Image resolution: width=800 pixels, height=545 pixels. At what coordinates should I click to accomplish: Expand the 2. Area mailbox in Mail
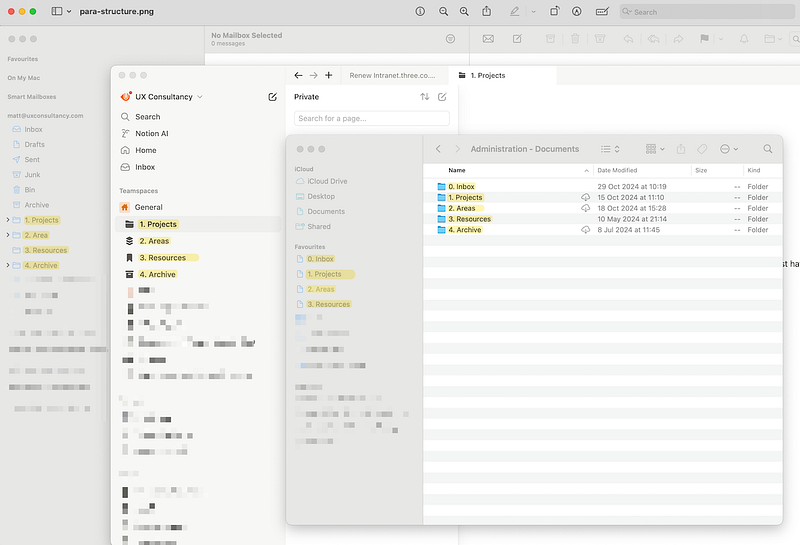click(8, 235)
